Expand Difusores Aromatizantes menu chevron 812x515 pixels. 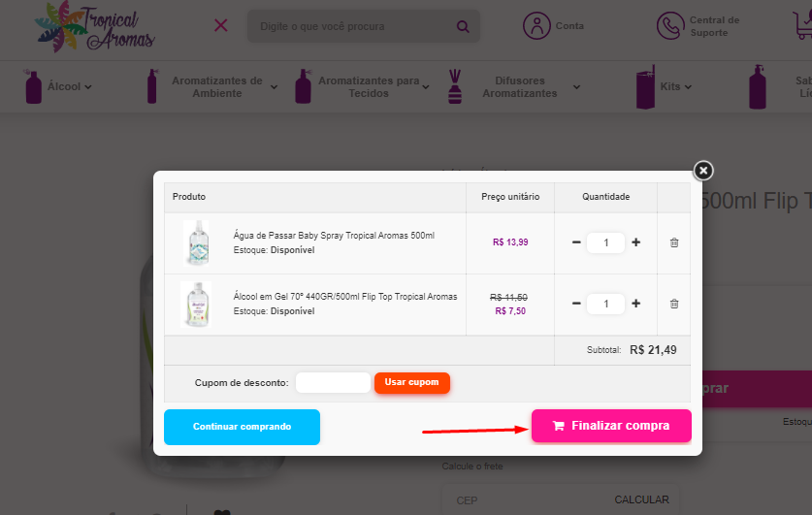576,87
